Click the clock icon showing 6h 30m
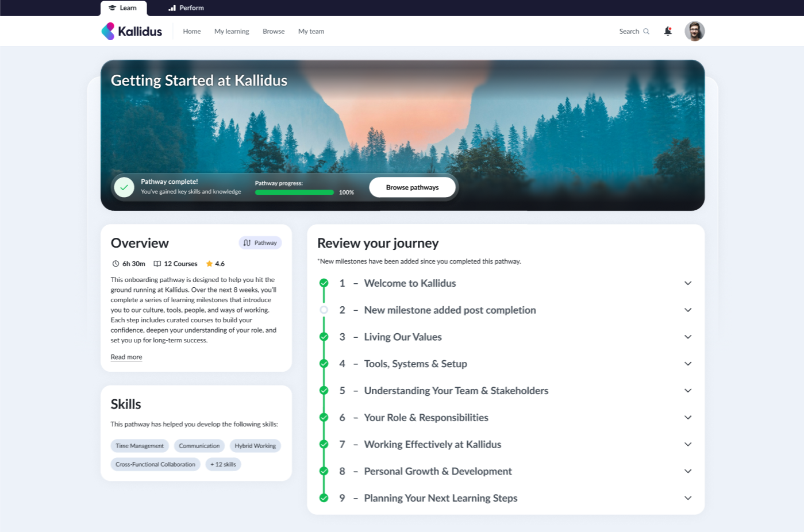 (115, 263)
